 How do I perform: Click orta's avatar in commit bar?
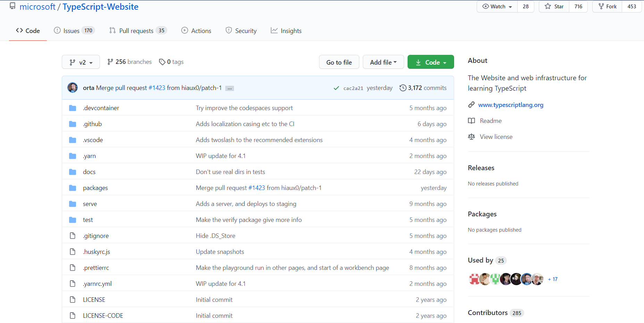point(73,88)
